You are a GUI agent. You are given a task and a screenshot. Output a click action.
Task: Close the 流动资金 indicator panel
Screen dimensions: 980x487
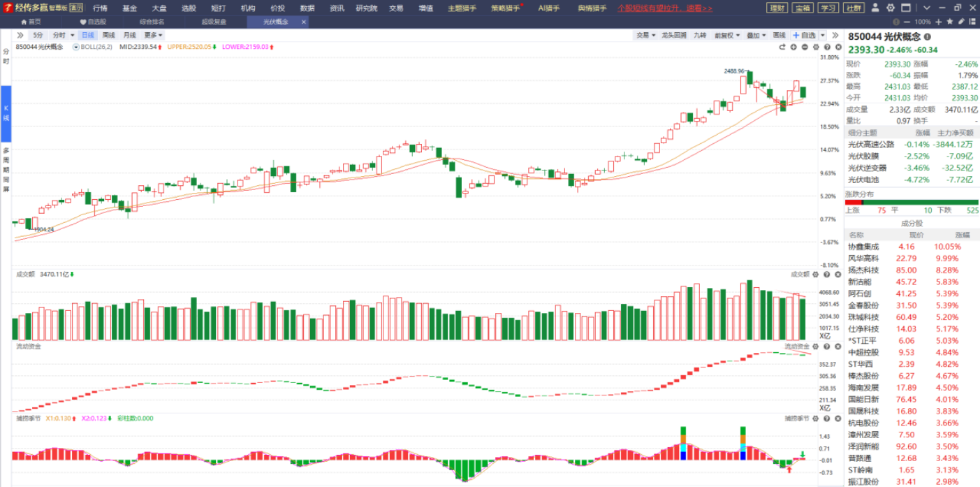pyautogui.click(x=837, y=347)
